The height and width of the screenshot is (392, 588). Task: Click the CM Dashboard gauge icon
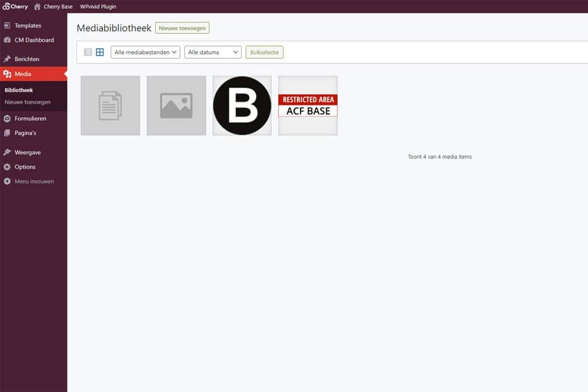coord(7,40)
